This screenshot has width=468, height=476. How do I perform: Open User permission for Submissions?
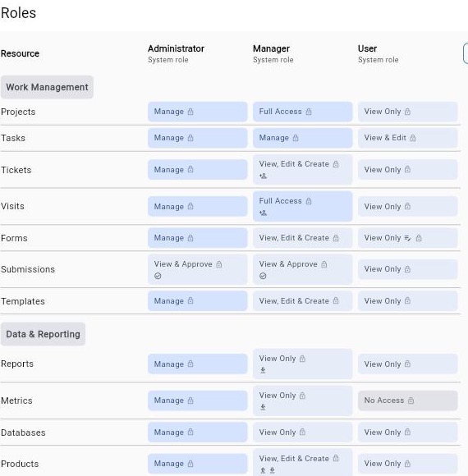(408, 269)
